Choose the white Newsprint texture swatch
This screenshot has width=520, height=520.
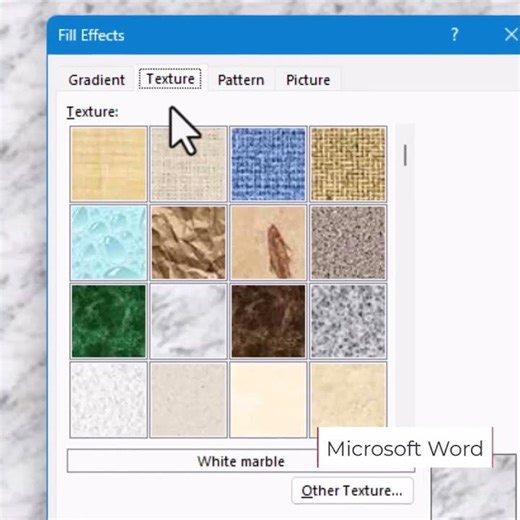click(109, 400)
